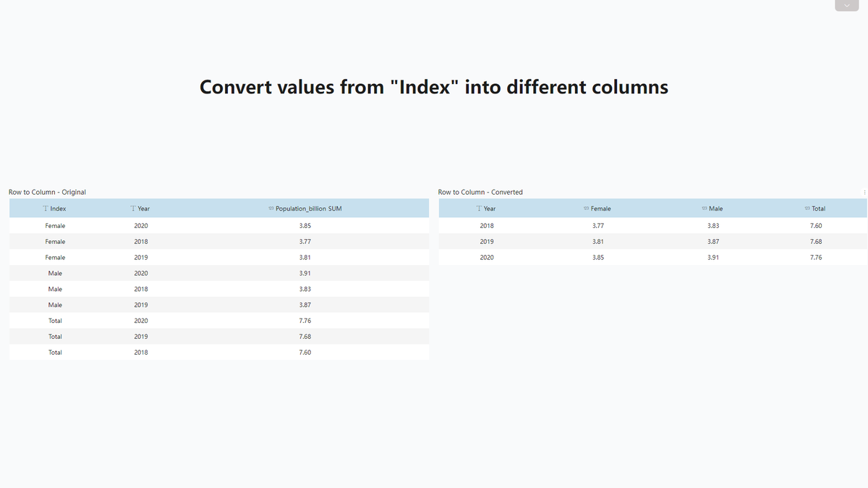Click year 2019 in the Male row, Original table
868x488 pixels.
coord(141,306)
